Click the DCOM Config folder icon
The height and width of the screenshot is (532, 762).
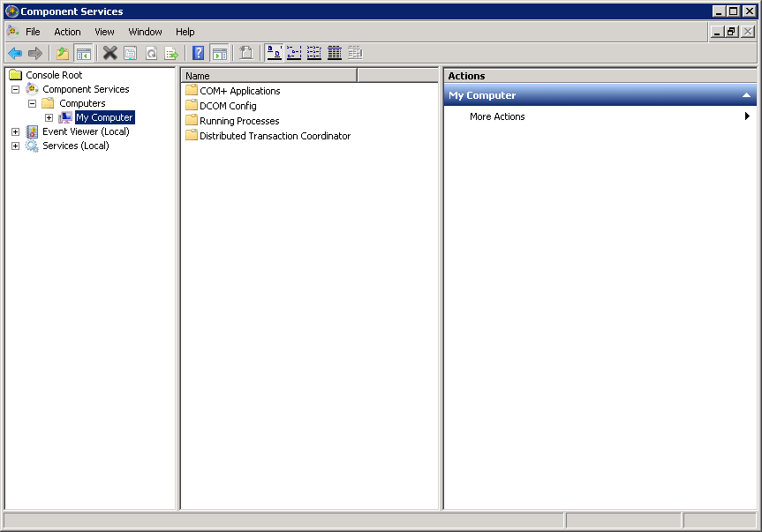click(192, 105)
